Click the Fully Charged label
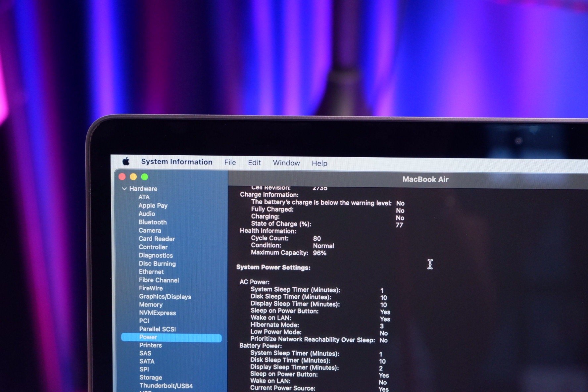This screenshot has width=588, height=392. (x=272, y=209)
